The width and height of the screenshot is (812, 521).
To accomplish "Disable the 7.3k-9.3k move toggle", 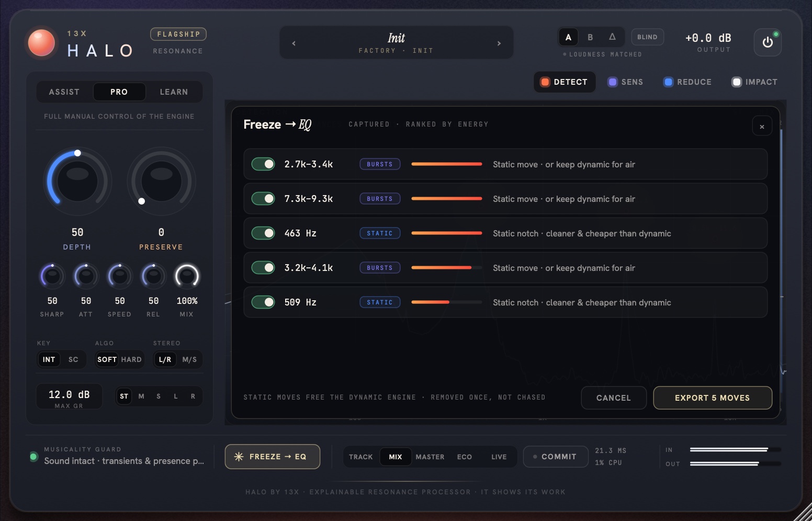I will (x=263, y=199).
